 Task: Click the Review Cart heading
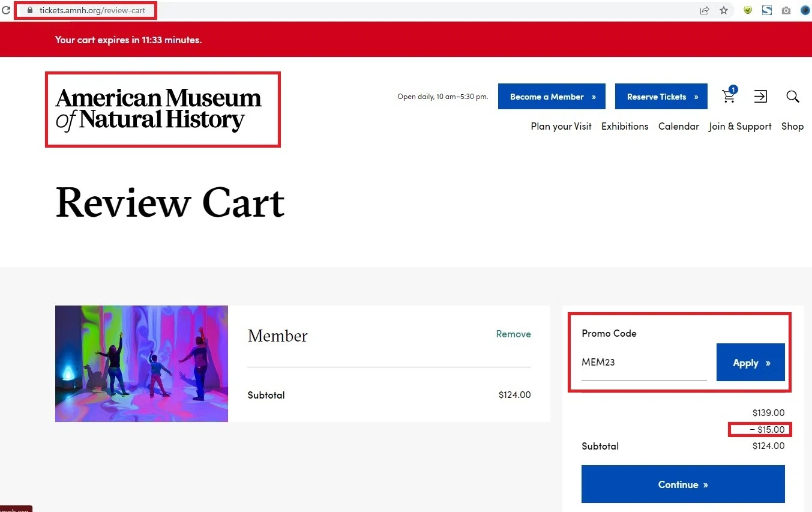170,203
